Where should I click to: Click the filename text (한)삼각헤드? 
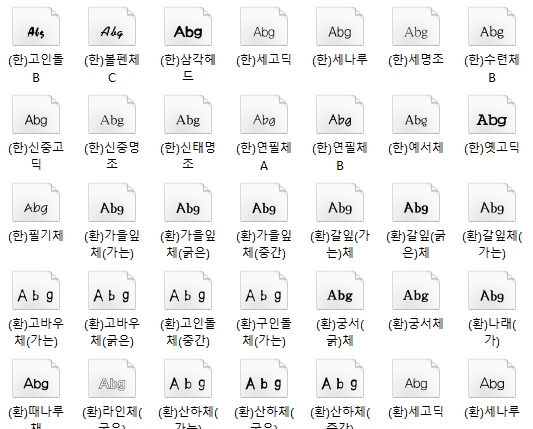pos(188,67)
